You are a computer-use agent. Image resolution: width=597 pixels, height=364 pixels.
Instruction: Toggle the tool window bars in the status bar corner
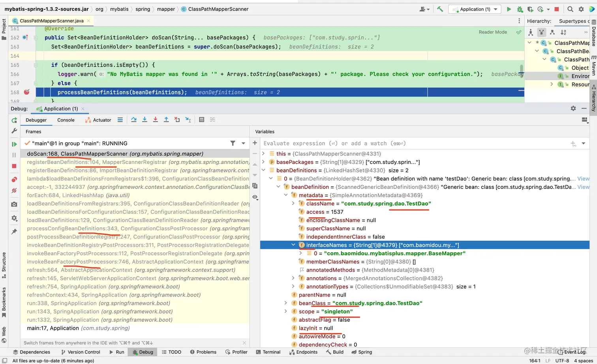click(x=5, y=360)
